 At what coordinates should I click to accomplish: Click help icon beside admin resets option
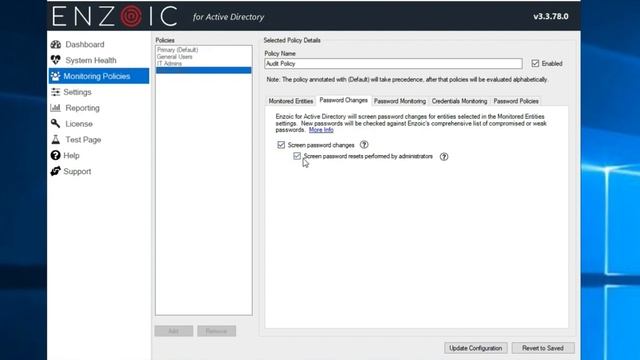tap(444, 156)
